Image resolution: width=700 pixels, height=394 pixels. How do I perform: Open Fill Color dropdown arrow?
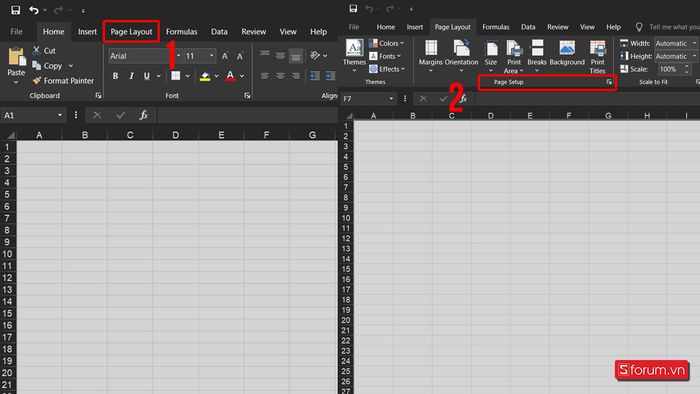217,76
